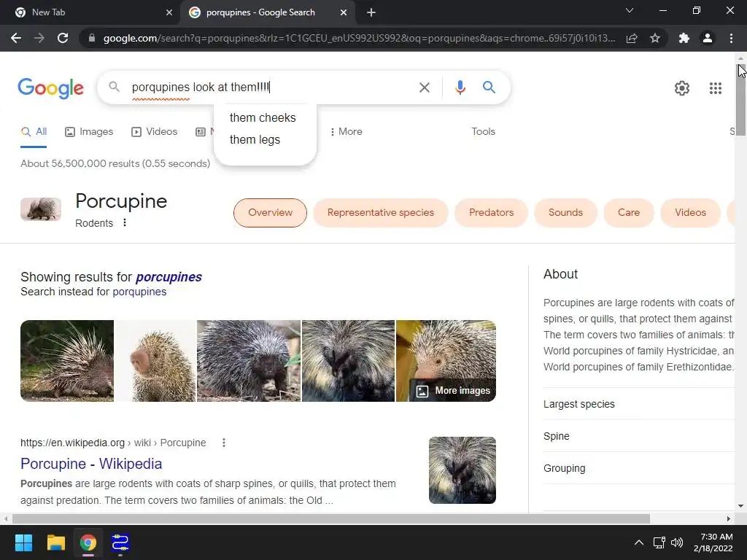Screen dimensions: 747x560
Task: Submit search with blue magnifier icon
Action: (x=489, y=87)
